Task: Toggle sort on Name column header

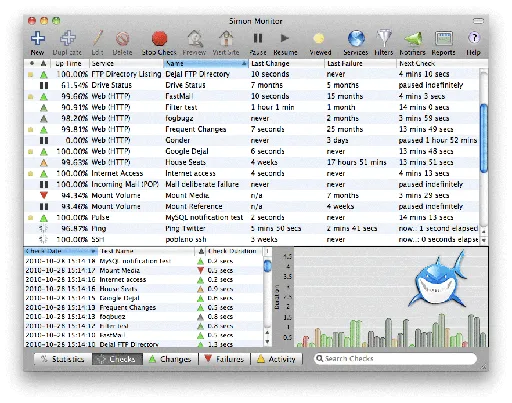Action: pyautogui.click(x=206, y=63)
